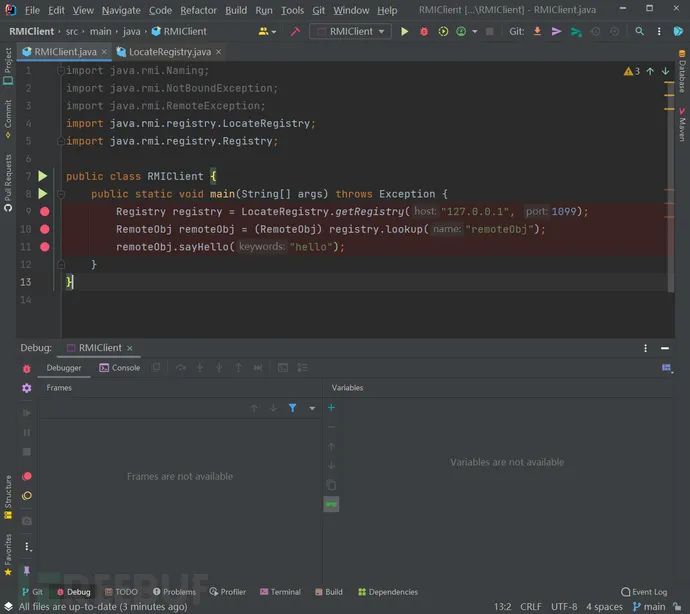Screen dimensions: 690x614
Task: Restore layout icon in Debug panel corner
Action: click(x=667, y=368)
